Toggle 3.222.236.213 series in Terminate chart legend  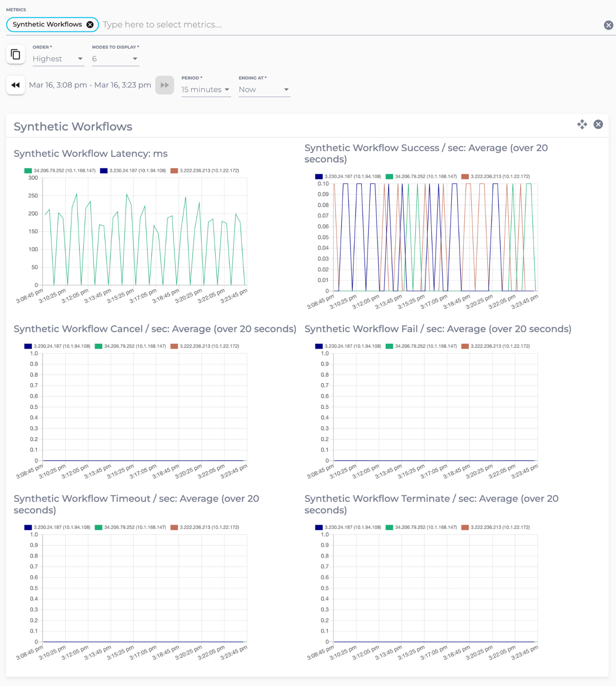(x=496, y=527)
